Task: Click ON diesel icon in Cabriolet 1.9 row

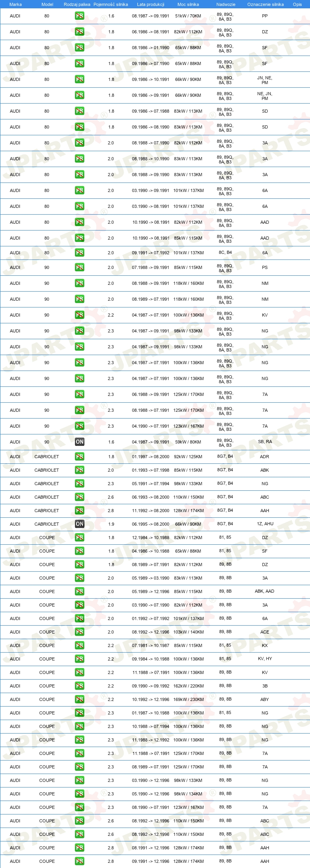Action: pyautogui.click(x=80, y=524)
